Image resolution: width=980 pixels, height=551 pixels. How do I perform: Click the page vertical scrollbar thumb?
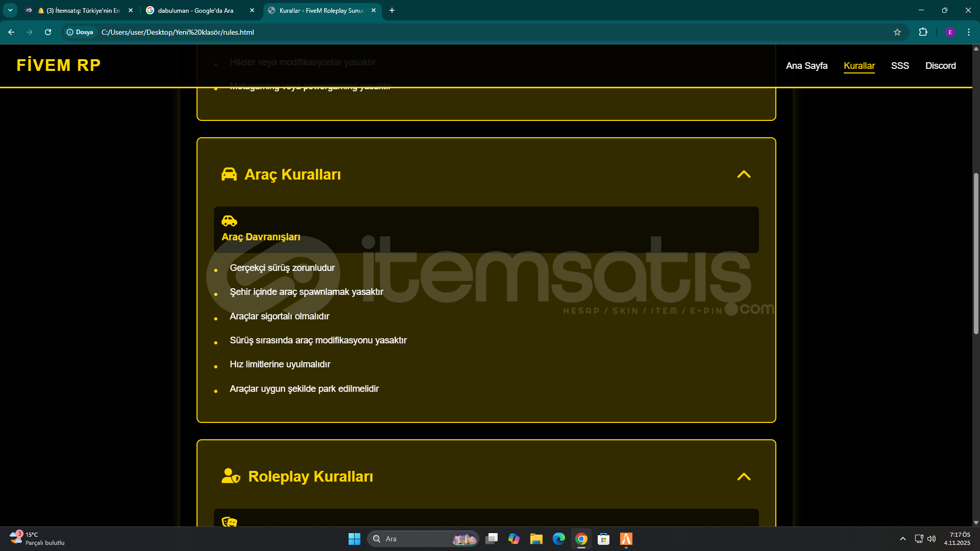pyautogui.click(x=976, y=254)
